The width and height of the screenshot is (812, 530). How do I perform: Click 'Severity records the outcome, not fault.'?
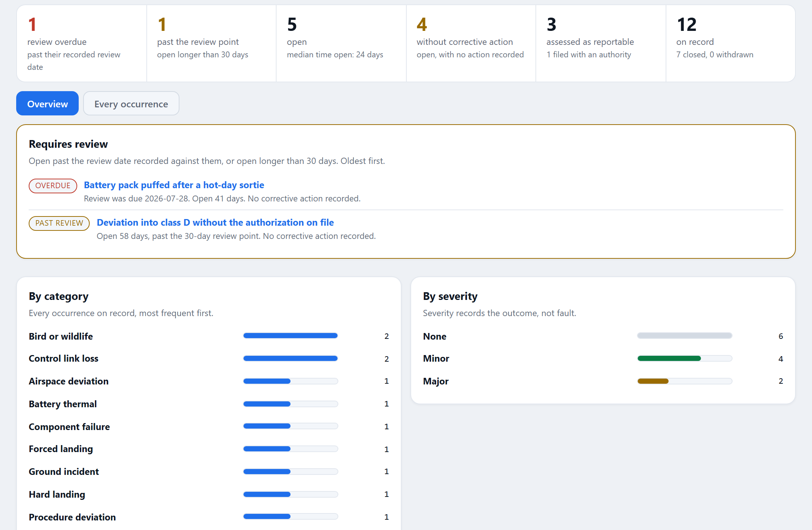point(499,313)
